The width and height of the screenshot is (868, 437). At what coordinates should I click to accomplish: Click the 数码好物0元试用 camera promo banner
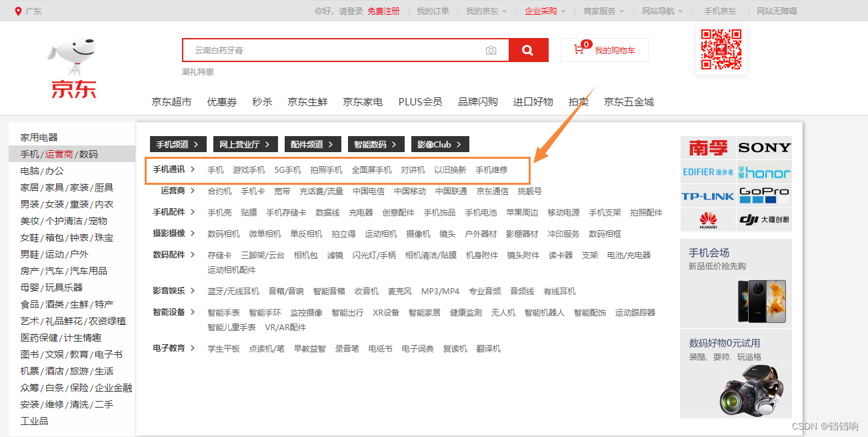736,374
